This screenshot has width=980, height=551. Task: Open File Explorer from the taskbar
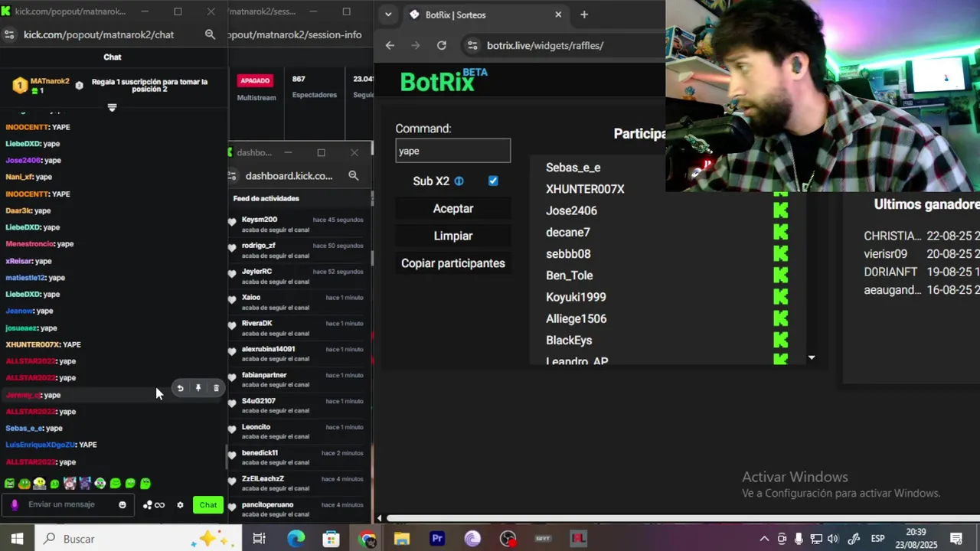[402, 539]
